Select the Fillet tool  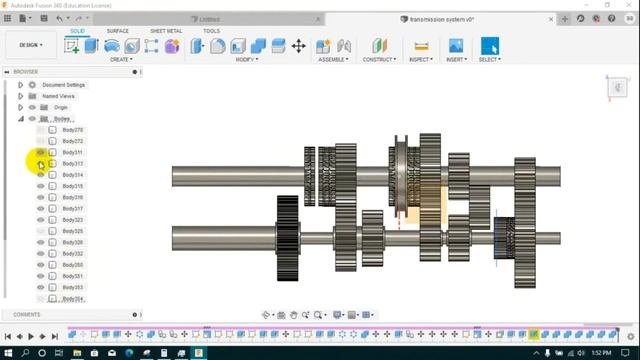[218, 46]
